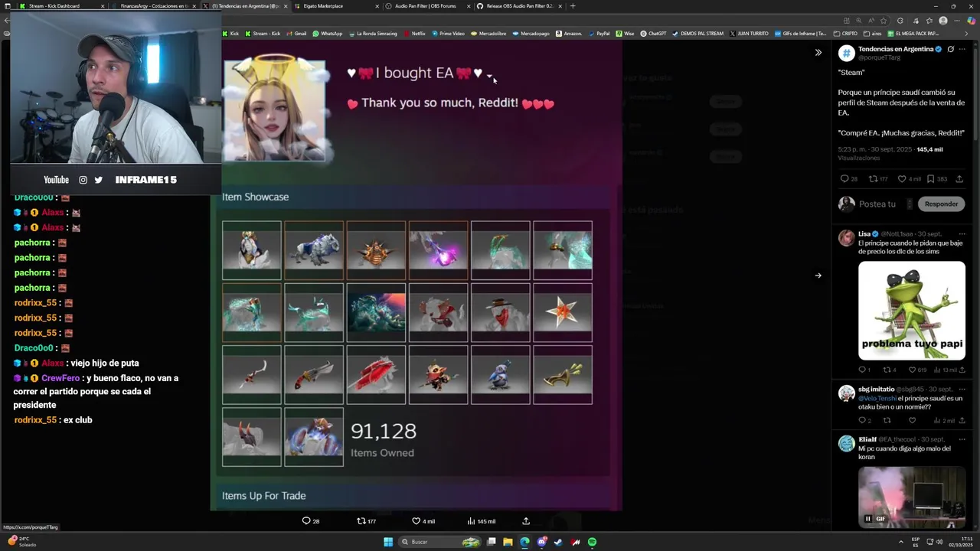Open Steam from the taskbar

tap(558, 542)
